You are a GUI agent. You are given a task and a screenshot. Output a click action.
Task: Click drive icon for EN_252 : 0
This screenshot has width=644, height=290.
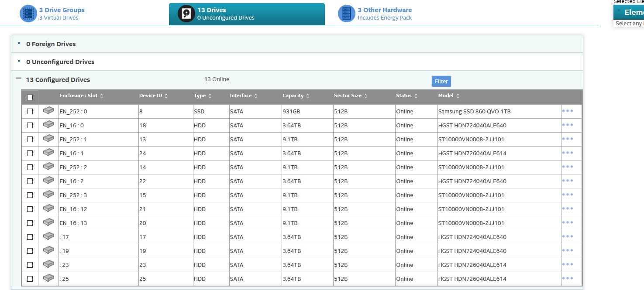click(x=48, y=111)
